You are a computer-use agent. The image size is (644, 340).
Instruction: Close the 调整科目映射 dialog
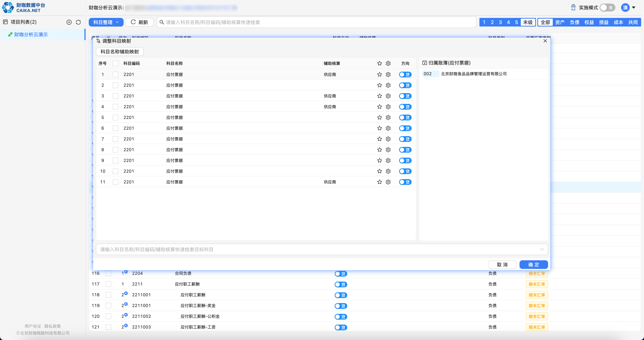coord(545,41)
